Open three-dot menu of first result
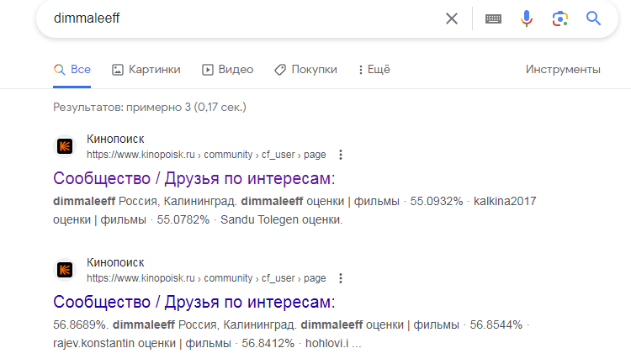The image size is (631, 364). [341, 155]
